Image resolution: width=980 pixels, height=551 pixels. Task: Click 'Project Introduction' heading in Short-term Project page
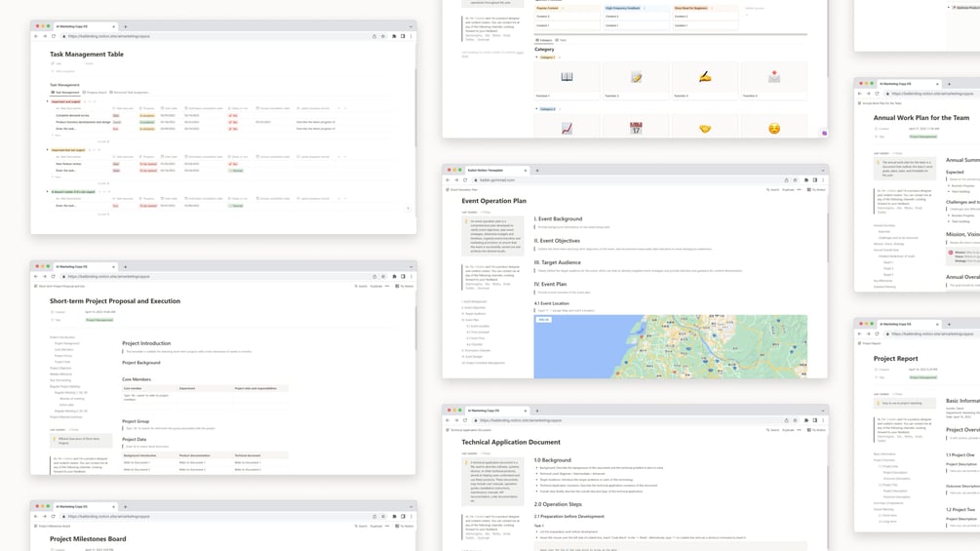point(146,343)
